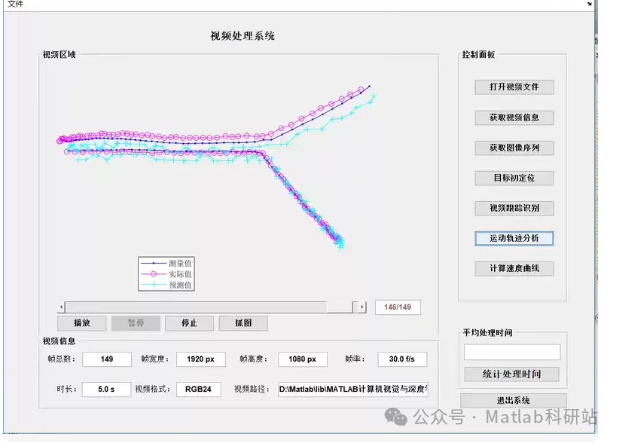Click the 抓图 capture button
Viewport: 618px width, 442px height.
[243, 323]
